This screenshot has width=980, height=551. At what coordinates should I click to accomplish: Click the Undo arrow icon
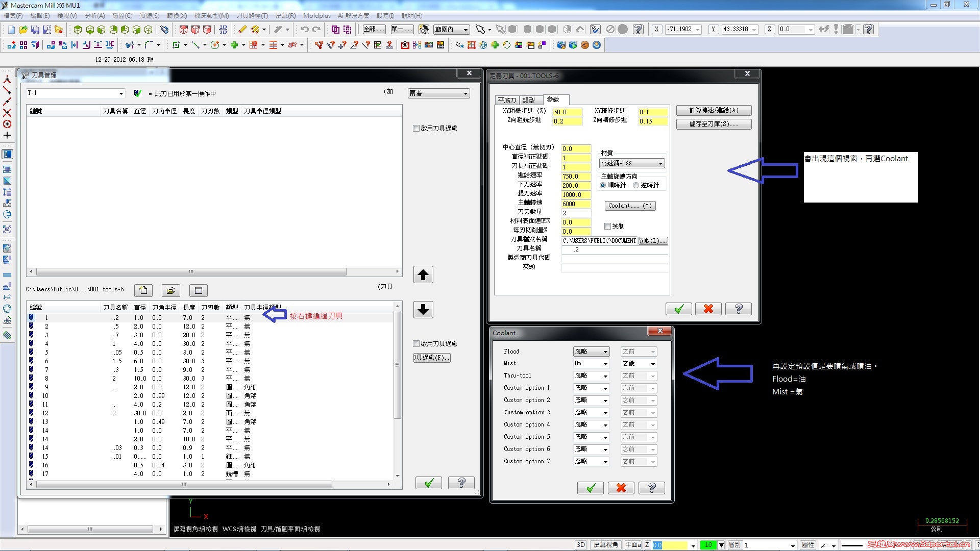[x=304, y=30]
